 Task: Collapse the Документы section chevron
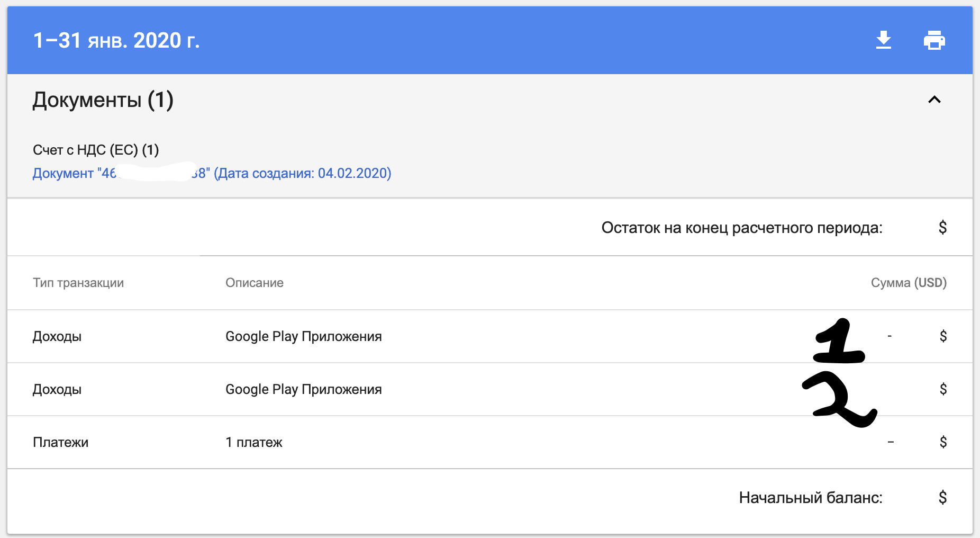point(933,100)
